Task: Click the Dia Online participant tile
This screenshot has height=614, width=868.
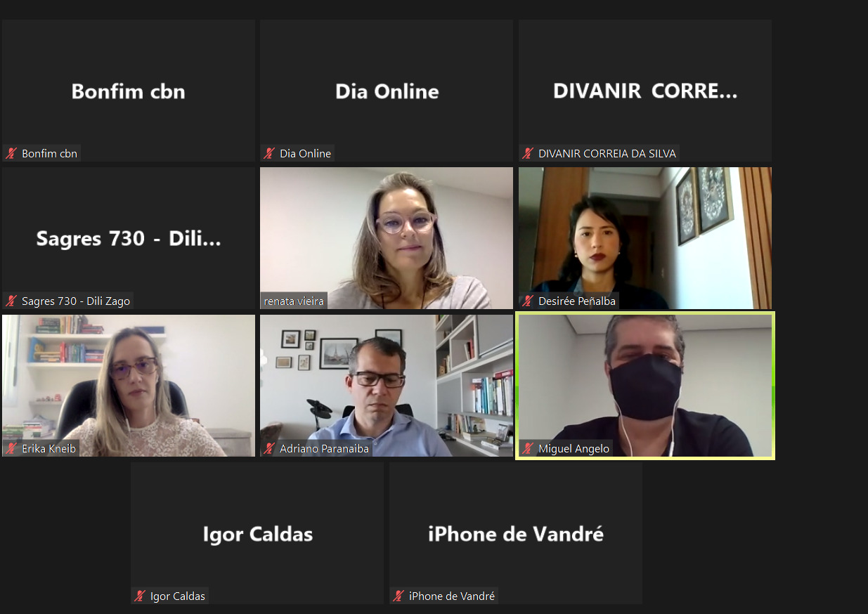Action: [x=387, y=91]
